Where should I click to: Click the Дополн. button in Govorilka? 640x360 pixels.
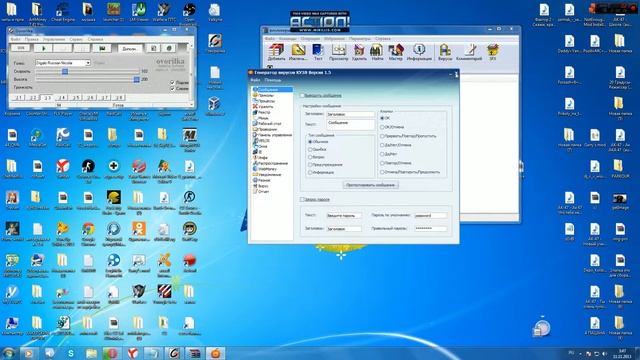[130, 49]
